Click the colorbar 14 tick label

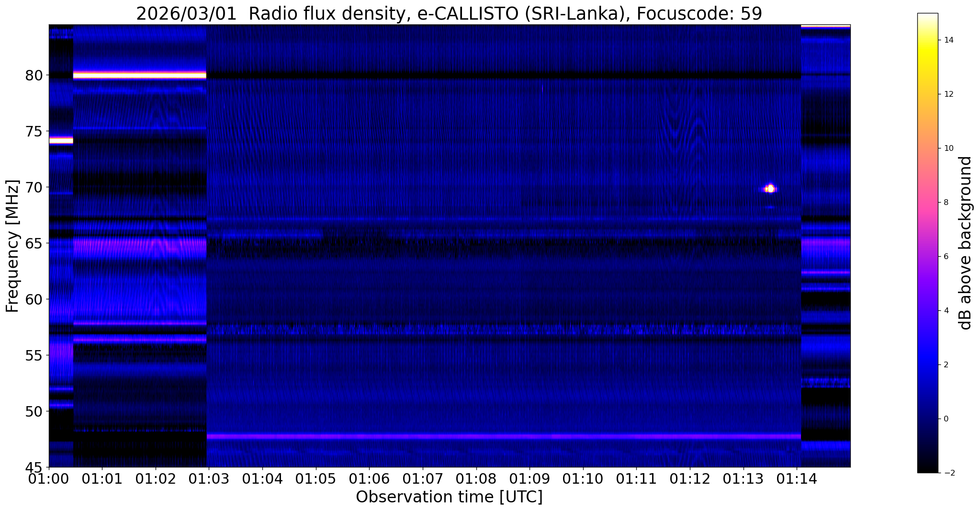point(947,40)
